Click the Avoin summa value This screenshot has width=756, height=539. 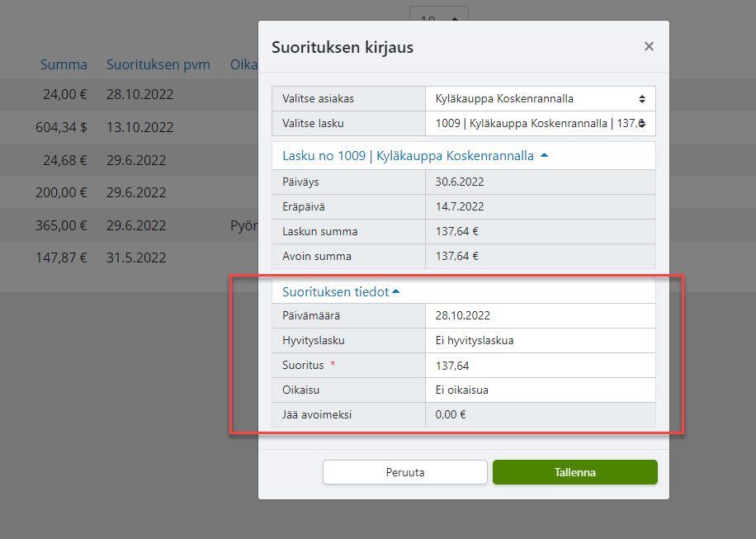tap(540, 256)
